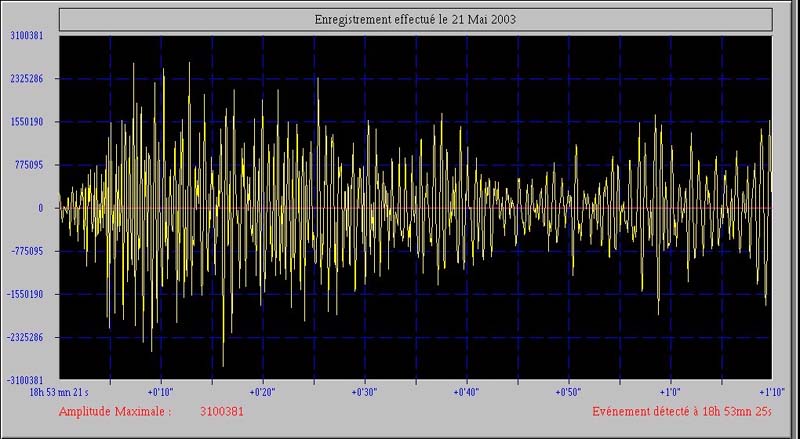Click the y-axis zero label

coord(41,208)
